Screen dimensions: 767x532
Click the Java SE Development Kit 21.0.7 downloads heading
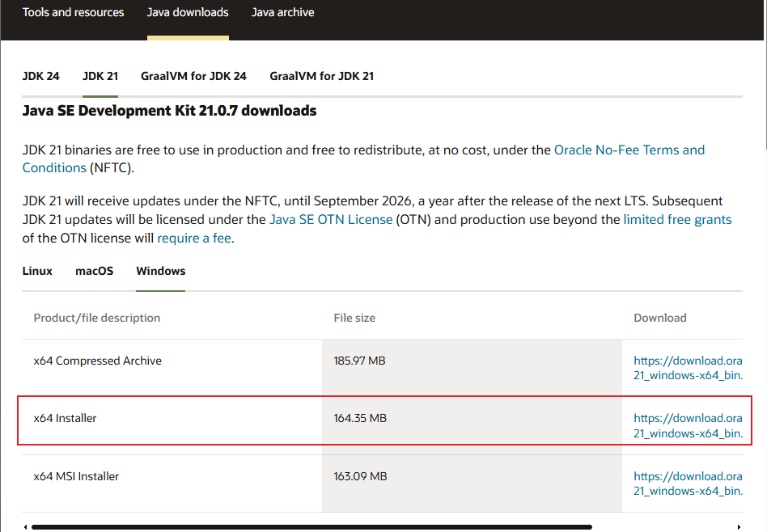(x=169, y=111)
